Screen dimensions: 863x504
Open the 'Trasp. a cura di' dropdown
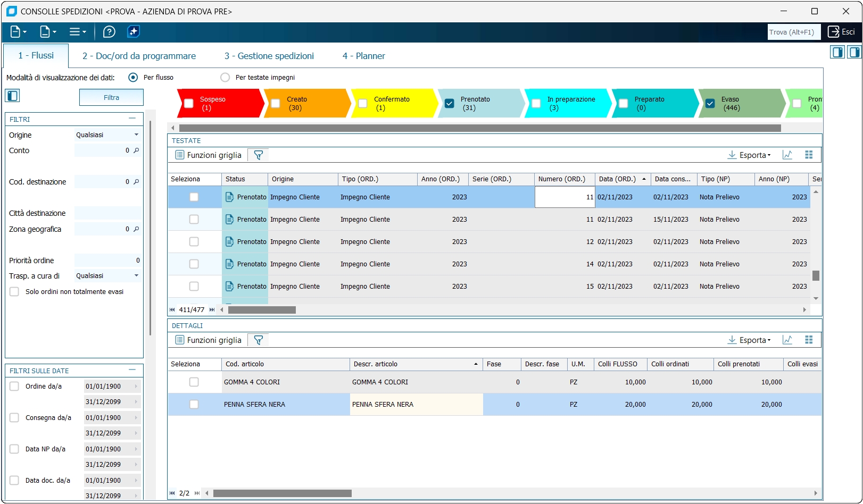click(136, 276)
